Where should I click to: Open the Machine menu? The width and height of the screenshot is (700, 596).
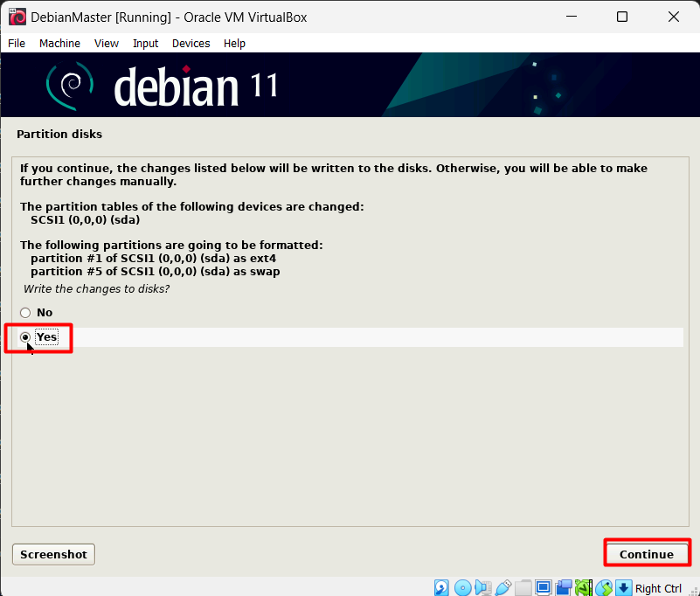59,44
